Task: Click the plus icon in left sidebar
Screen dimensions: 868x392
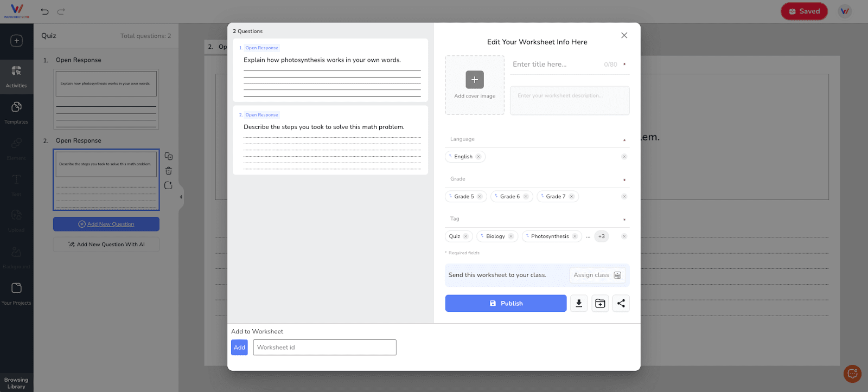Action: click(x=16, y=41)
